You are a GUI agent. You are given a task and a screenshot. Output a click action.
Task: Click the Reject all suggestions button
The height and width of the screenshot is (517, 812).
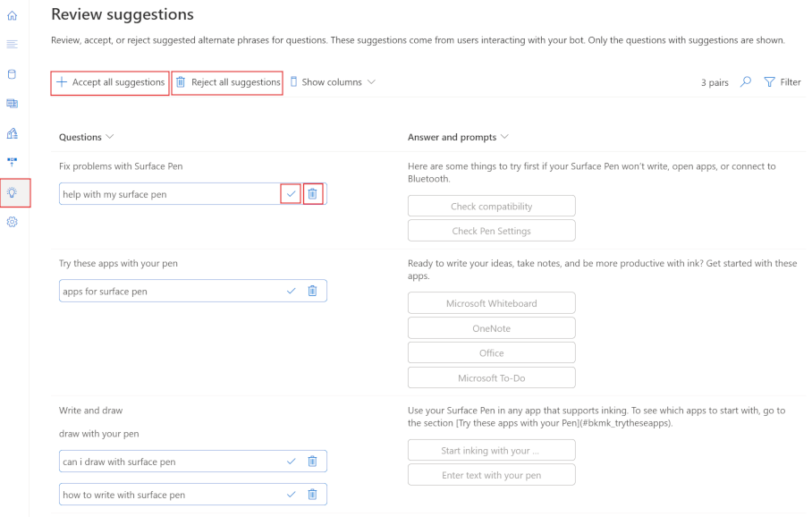[227, 81]
